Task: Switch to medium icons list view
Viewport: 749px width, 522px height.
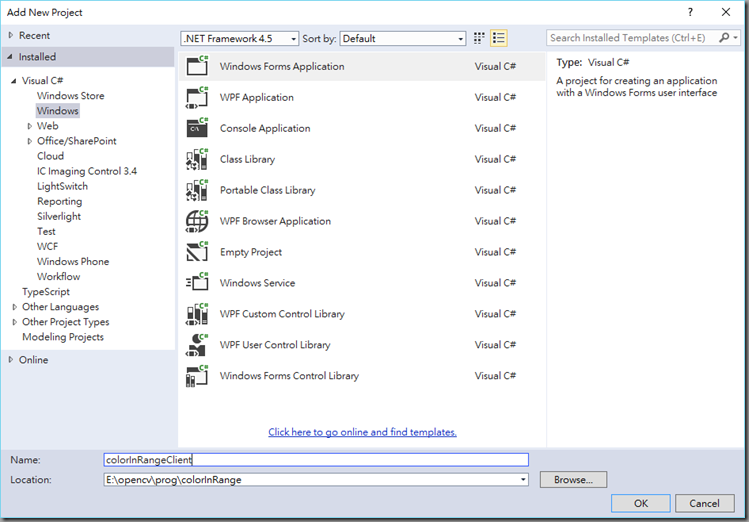Action: (x=499, y=38)
